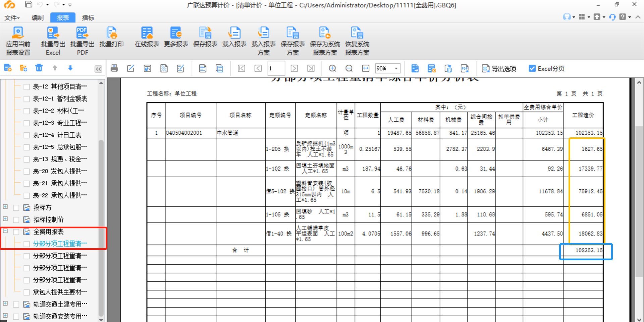
Task: Click export to PDF icon in preview toolbar
Action: point(465,68)
